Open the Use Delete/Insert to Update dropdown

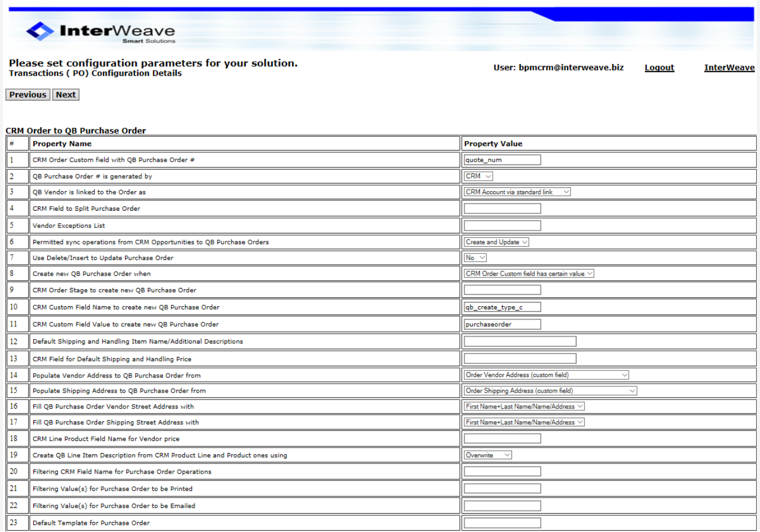(475, 257)
